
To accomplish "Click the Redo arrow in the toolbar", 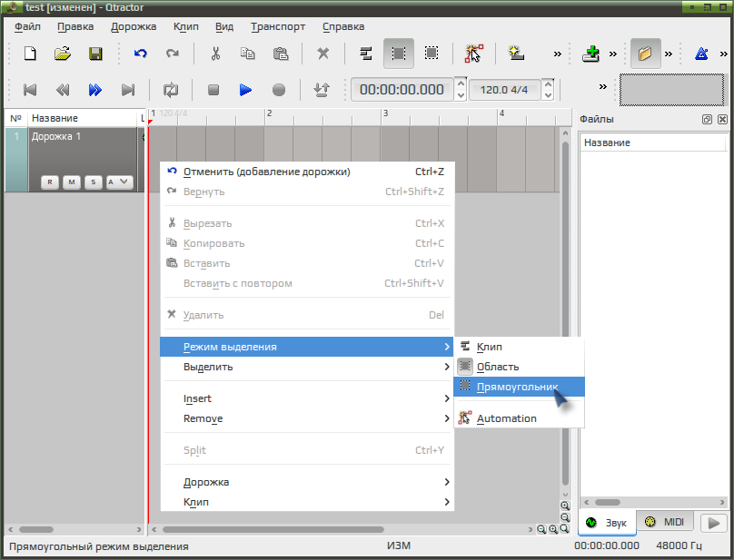I will (x=173, y=54).
